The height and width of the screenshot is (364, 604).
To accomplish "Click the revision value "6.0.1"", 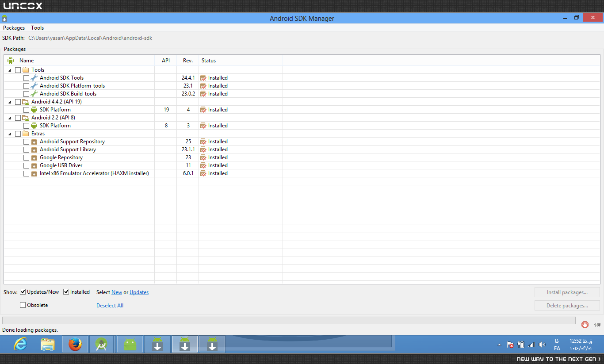I will (188, 173).
